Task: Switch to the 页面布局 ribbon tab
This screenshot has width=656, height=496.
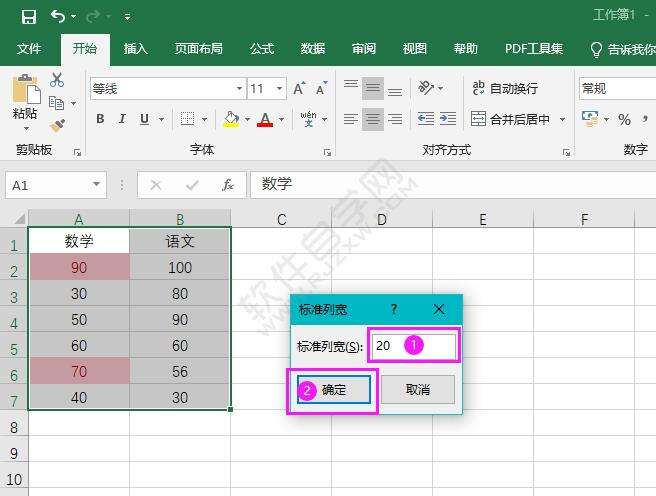Action: [x=199, y=49]
